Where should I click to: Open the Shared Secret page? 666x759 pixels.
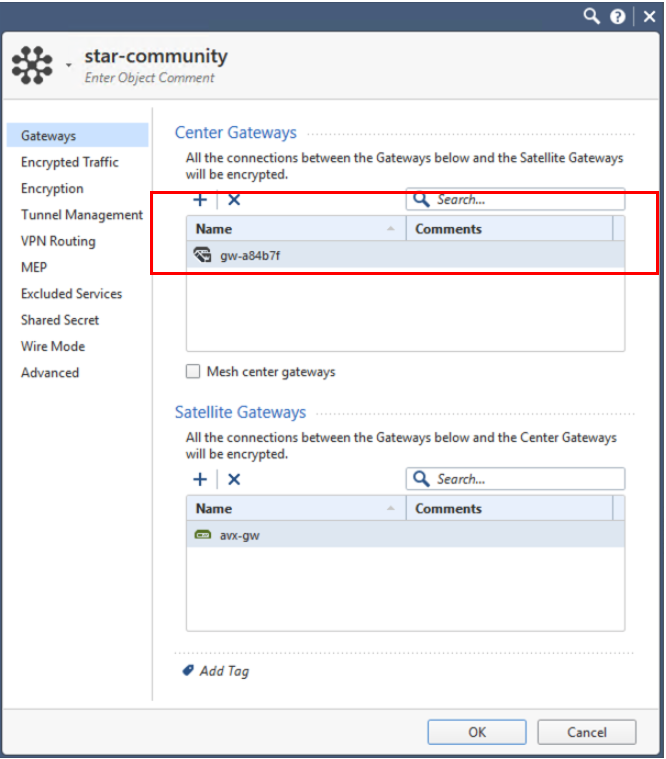60,320
